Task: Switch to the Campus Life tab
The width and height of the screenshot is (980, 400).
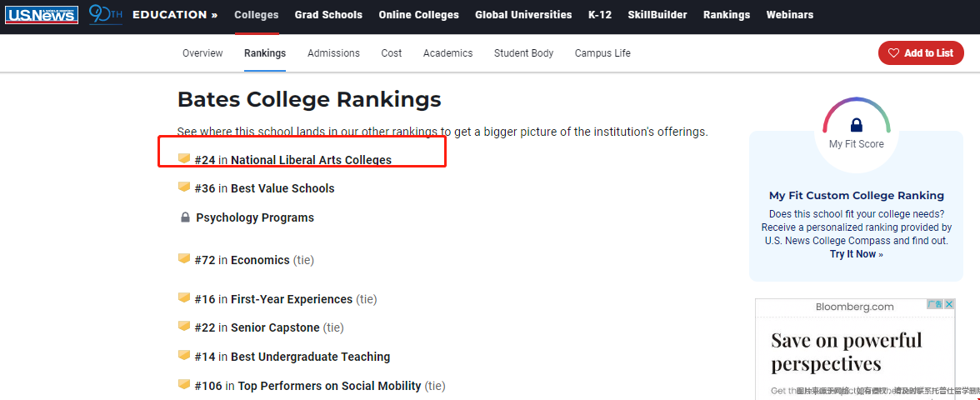Action: click(602, 53)
